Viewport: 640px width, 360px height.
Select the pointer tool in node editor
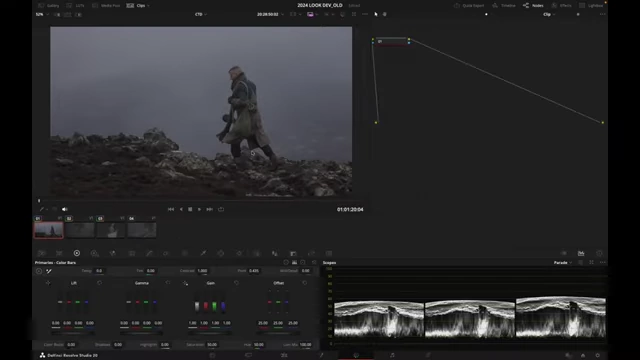tap(376, 14)
